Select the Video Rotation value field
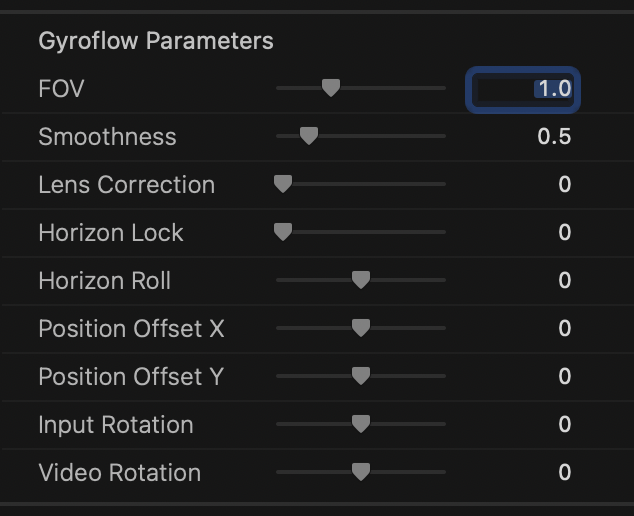The height and width of the screenshot is (516, 634). tap(565, 472)
